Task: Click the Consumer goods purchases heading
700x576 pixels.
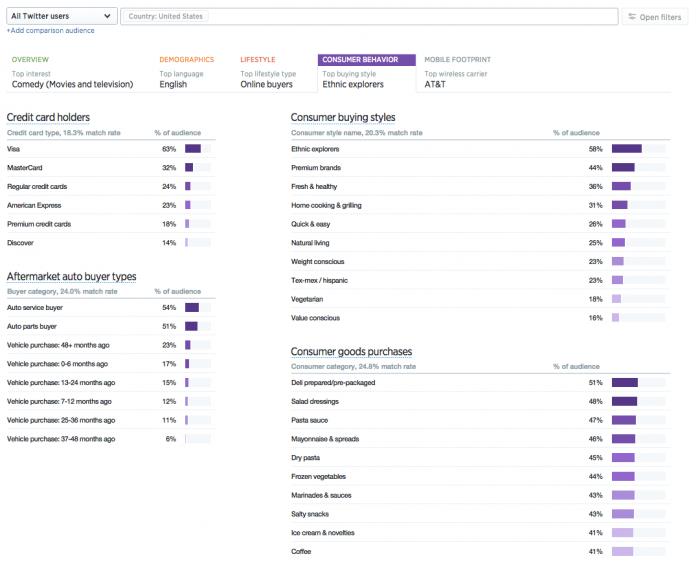Action: tap(351, 351)
